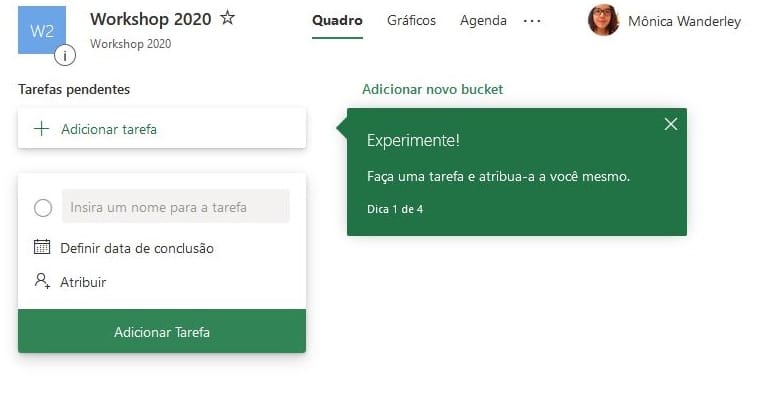Close the Experimente tip popup
Image resolution: width=763 pixels, height=418 pixels.
pos(670,124)
